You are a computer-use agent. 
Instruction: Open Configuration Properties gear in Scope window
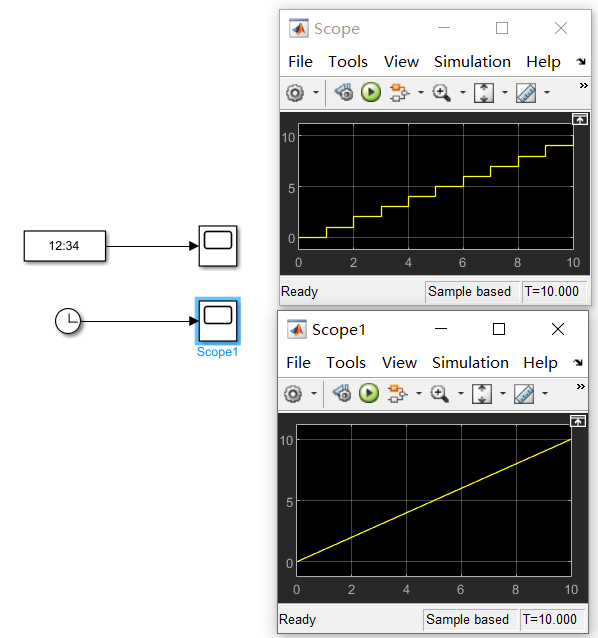point(295,93)
